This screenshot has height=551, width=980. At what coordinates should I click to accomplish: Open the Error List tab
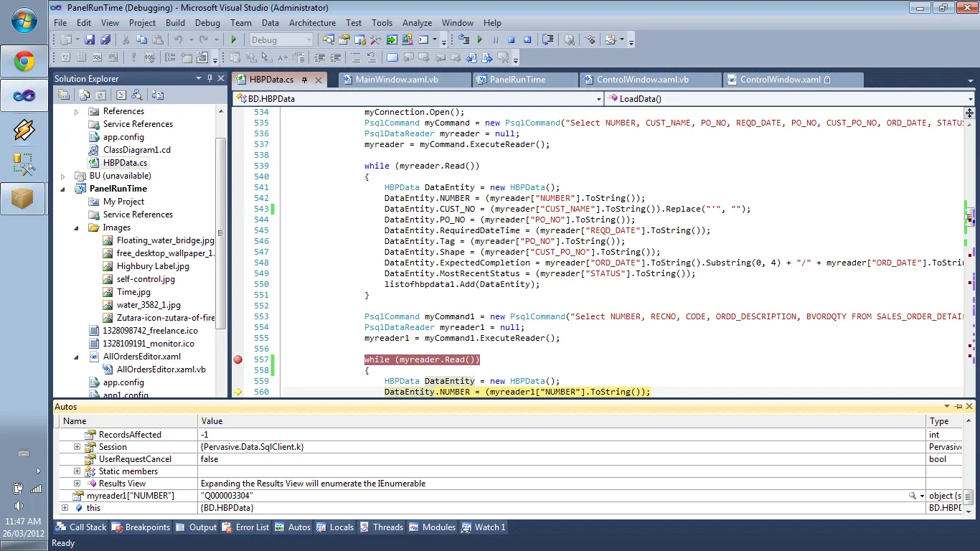(246, 527)
